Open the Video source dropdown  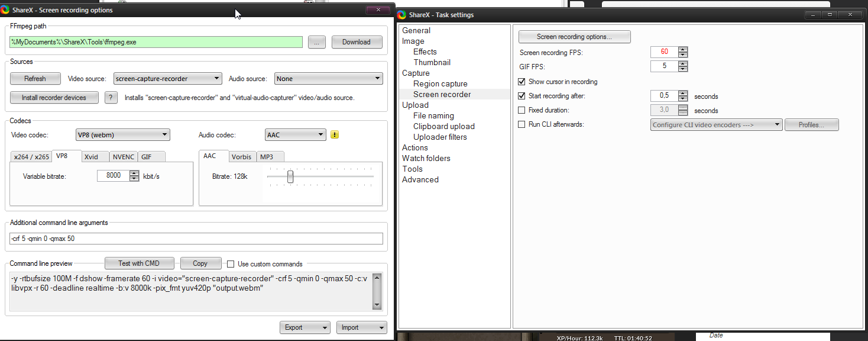click(167, 79)
